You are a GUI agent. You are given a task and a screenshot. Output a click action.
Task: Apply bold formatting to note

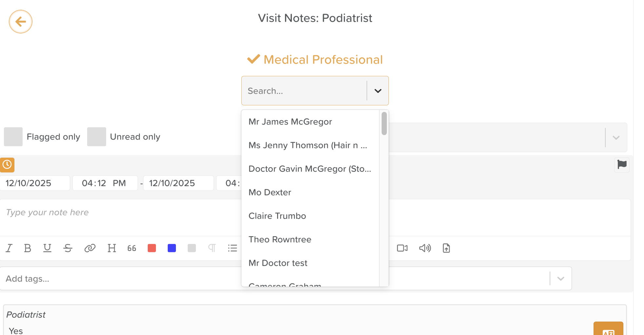(x=28, y=248)
